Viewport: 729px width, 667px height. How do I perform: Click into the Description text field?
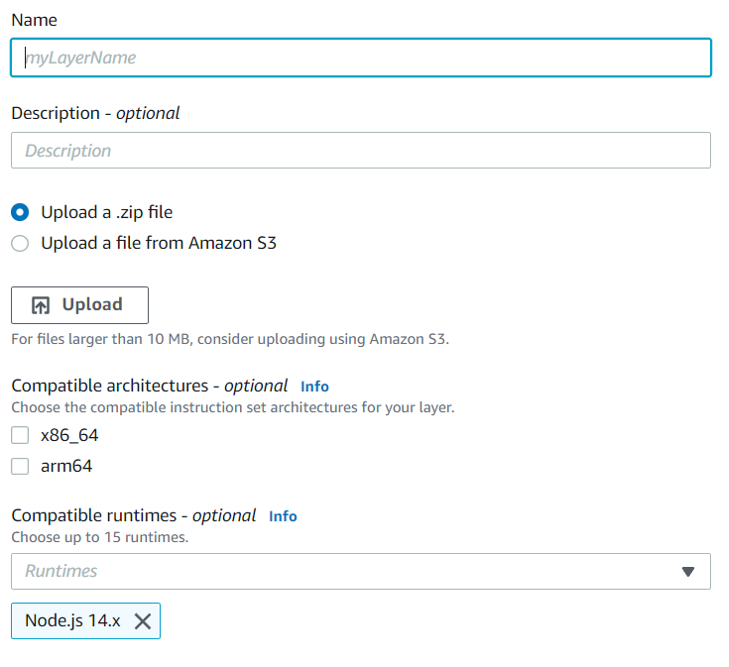coord(360,151)
